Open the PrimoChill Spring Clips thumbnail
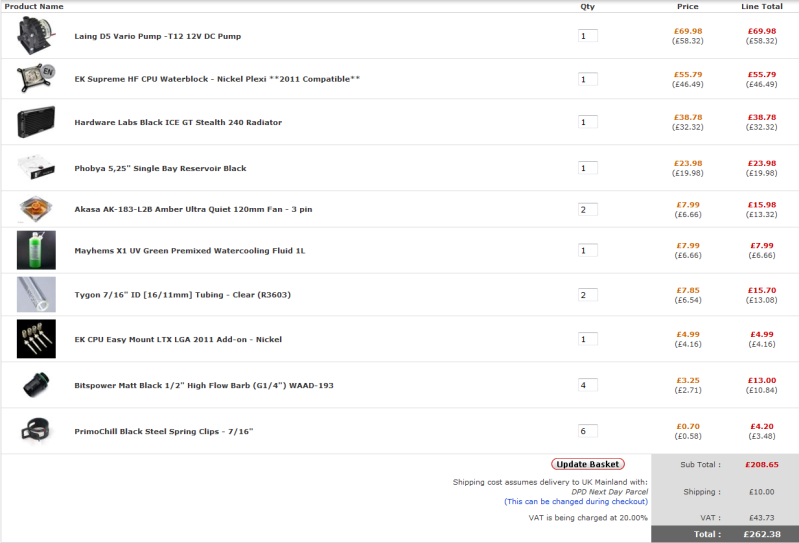The width and height of the screenshot is (799, 543). pyautogui.click(x=36, y=431)
